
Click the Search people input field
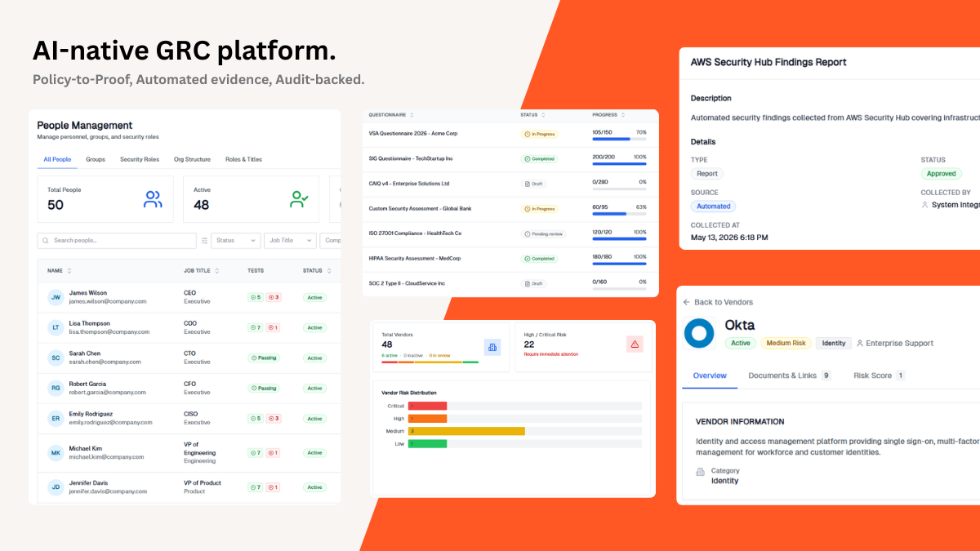point(117,241)
